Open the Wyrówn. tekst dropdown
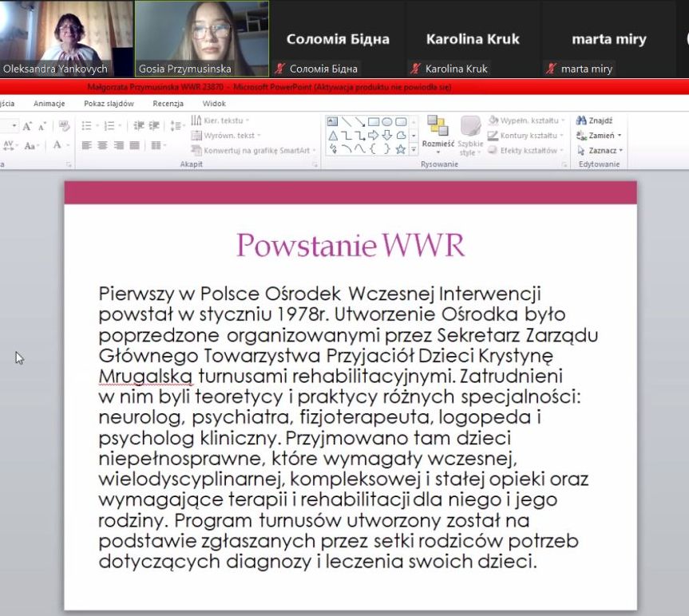 [226, 135]
